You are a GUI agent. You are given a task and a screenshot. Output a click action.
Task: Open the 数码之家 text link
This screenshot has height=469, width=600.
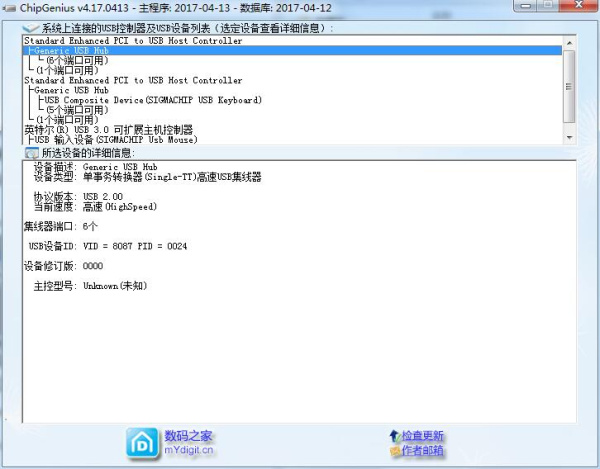(x=189, y=436)
